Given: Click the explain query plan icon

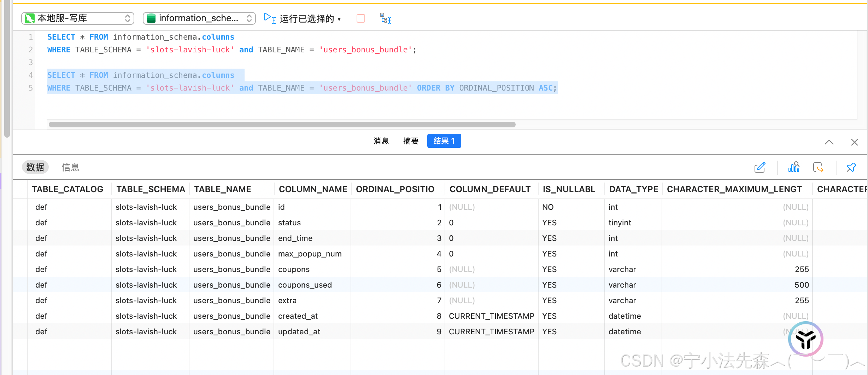Looking at the screenshot, I should [385, 18].
